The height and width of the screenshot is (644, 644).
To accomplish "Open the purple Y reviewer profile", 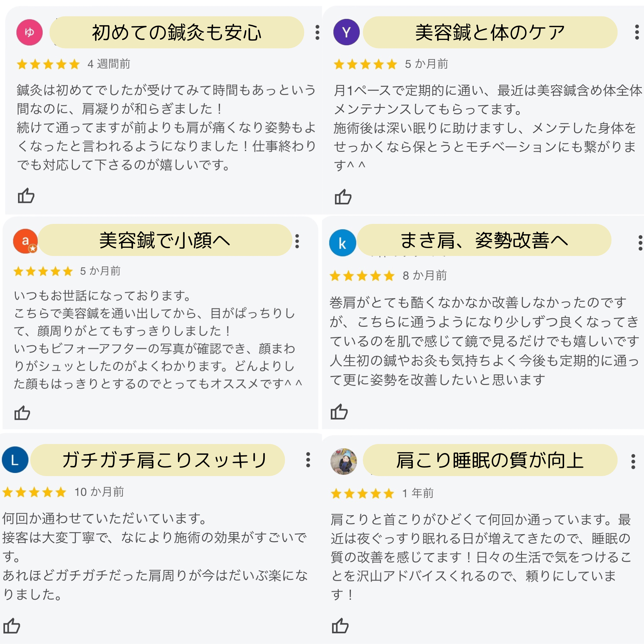I will pyautogui.click(x=346, y=32).
